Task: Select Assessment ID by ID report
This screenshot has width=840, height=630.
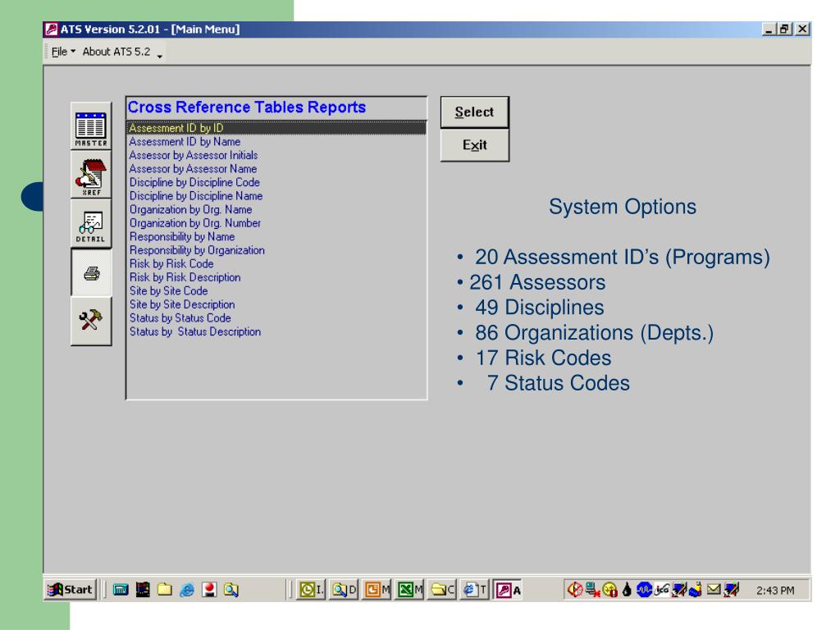Action: [x=276, y=128]
